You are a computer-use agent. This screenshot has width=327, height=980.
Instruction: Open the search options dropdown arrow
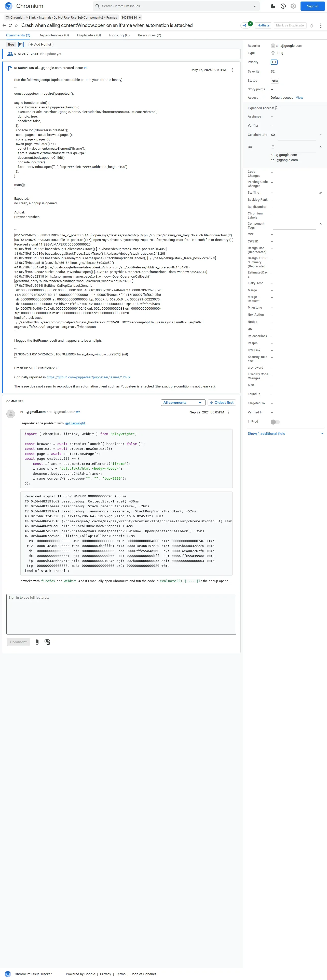[255, 6]
